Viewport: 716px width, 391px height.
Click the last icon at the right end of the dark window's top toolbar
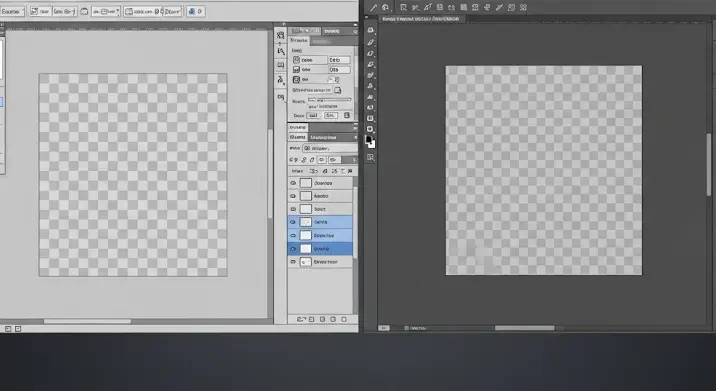[x=523, y=7]
